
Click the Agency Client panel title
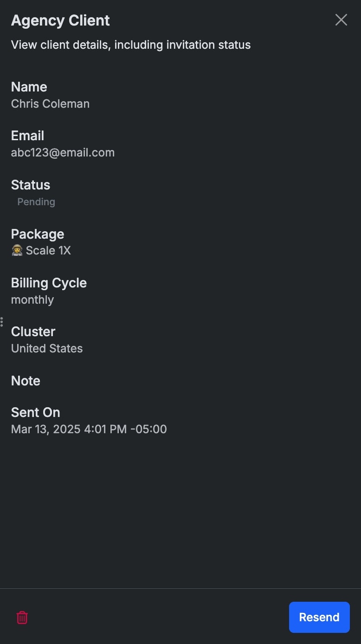coord(60,20)
